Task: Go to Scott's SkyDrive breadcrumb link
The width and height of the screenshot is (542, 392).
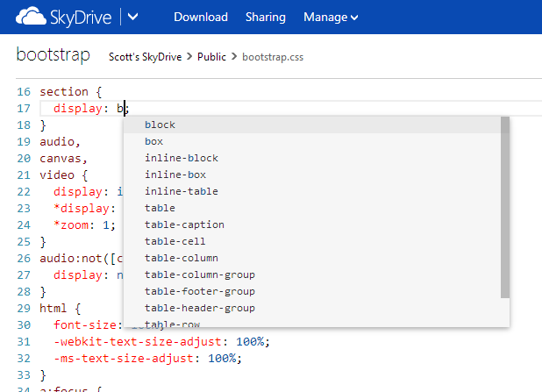Action: pyautogui.click(x=146, y=57)
